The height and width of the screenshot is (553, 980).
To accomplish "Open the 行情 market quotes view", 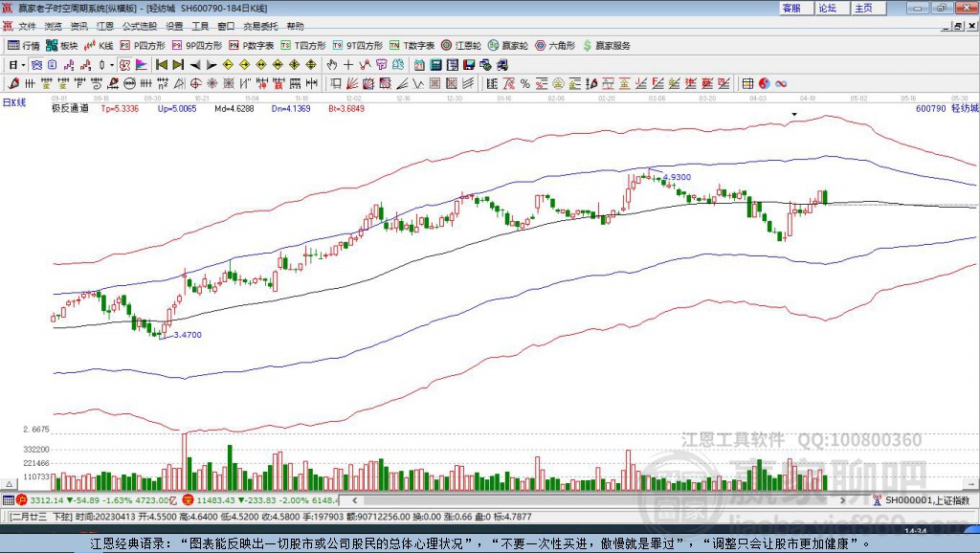I will [x=23, y=46].
